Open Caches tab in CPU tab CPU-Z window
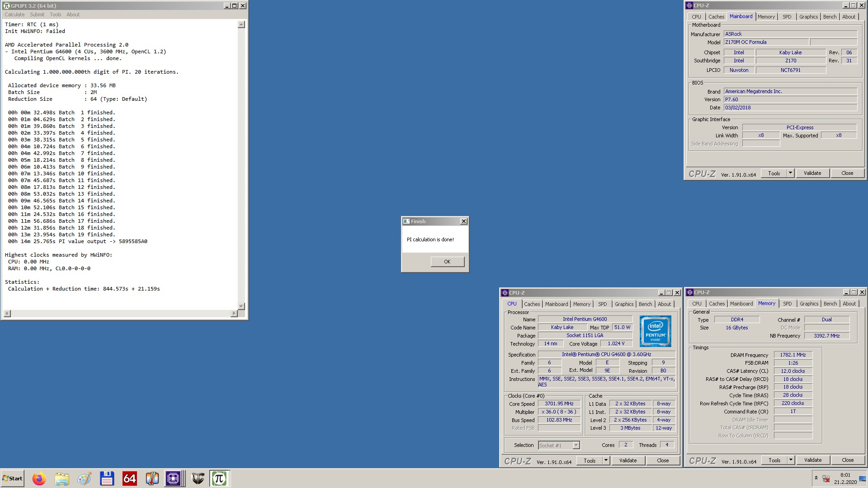 click(532, 304)
